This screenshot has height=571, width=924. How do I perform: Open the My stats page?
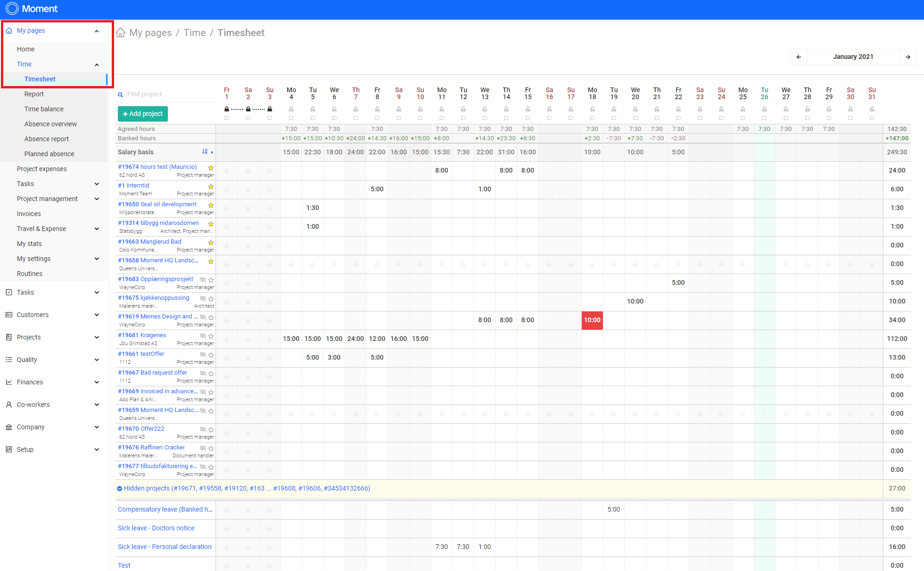[x=29, y=244]
